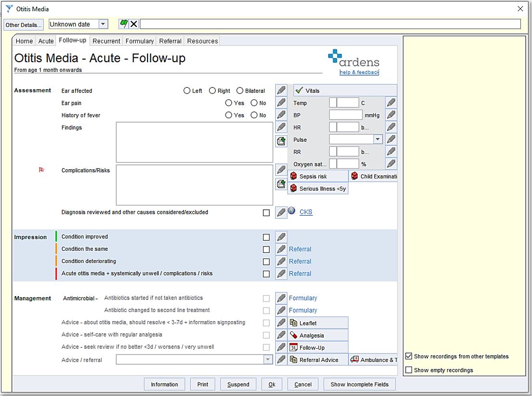The width and height of the screenshot is (532, 396).
Task: Click pencil icon for Advice / referral row
Action: coord(281,359)
